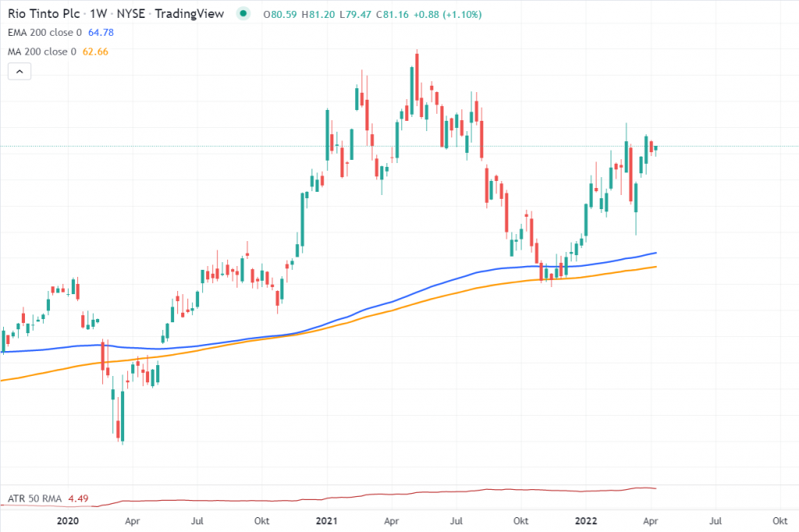Select the MA 200 close indicator label
Image resolution: width=799 pixels, height=532 pixels.
point(41,51)
